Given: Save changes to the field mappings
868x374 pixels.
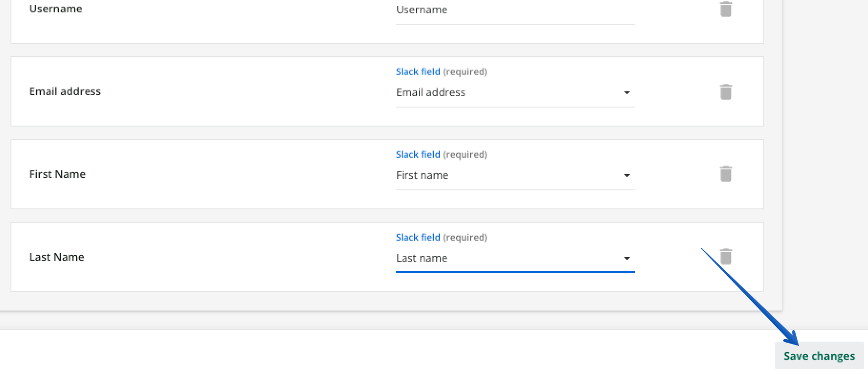Looking at the screenshot, I should [x=819, y=356].
